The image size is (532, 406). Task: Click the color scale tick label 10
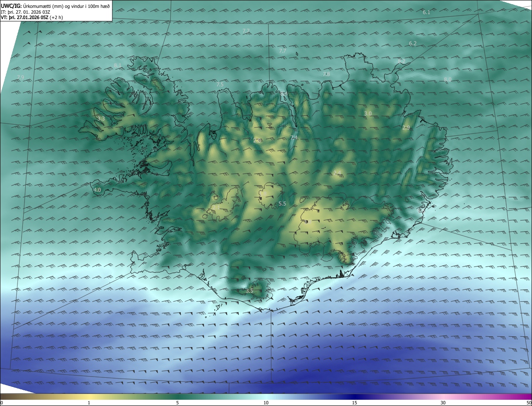(266, 403)
